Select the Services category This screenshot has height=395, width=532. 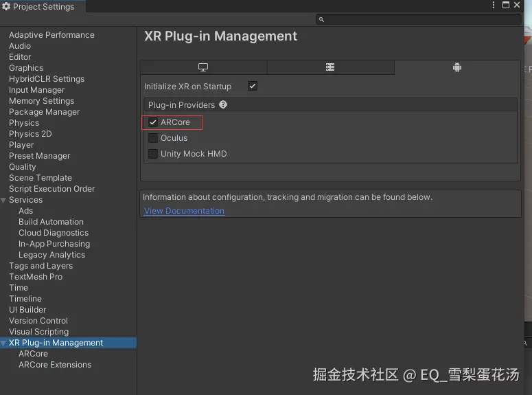pos(26,200)
